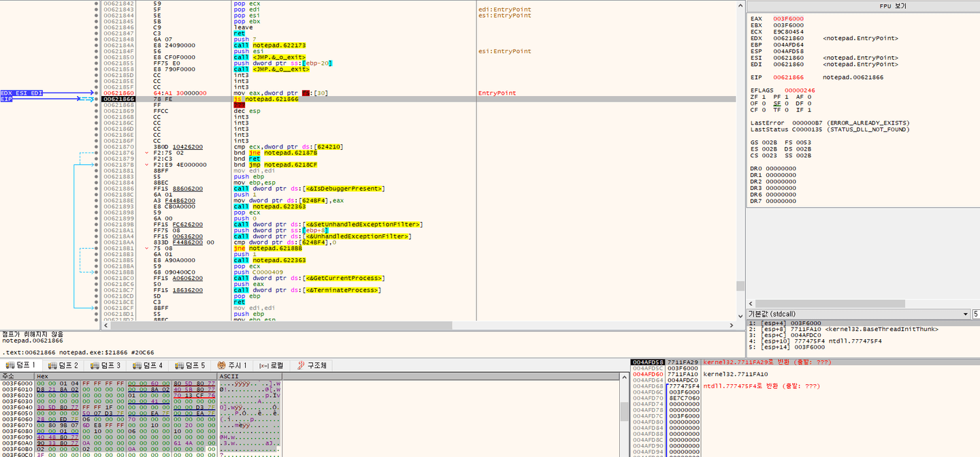Image resolution: width=980 pixels, height=457 pixels.
Task: Click disassembly scrollbar up arrow
Action: pyautogui.click(x=741, y=5)
